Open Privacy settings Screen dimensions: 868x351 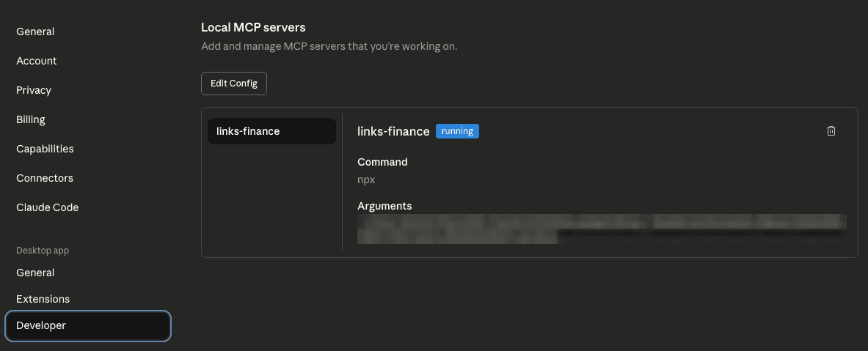[34, 90]
